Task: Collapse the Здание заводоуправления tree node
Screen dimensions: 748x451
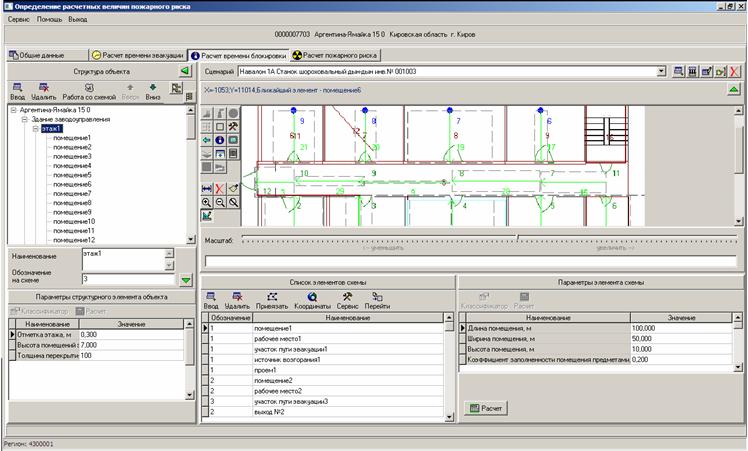Action: pos(23,120)
